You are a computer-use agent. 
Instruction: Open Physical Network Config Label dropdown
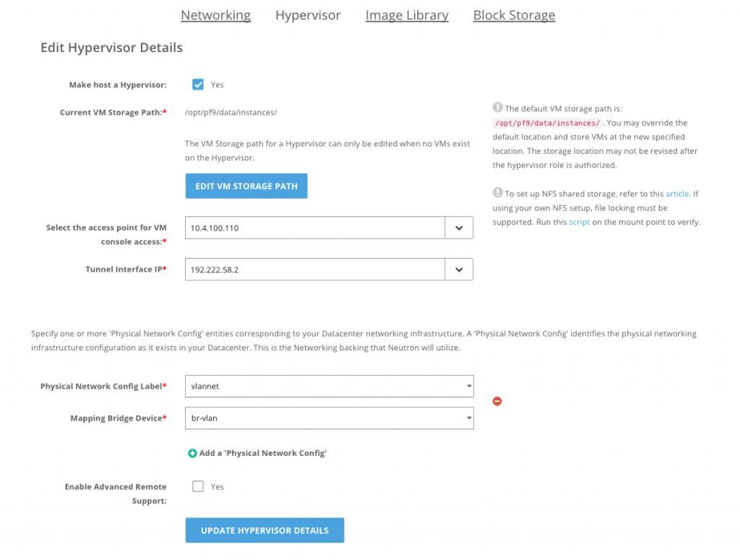coord(329,386)
